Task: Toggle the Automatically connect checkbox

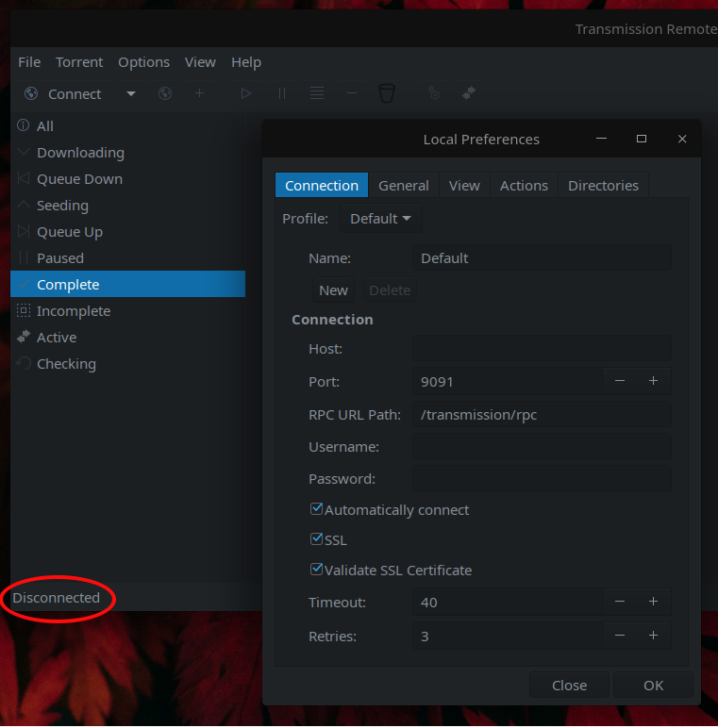Action: point(316,509)
